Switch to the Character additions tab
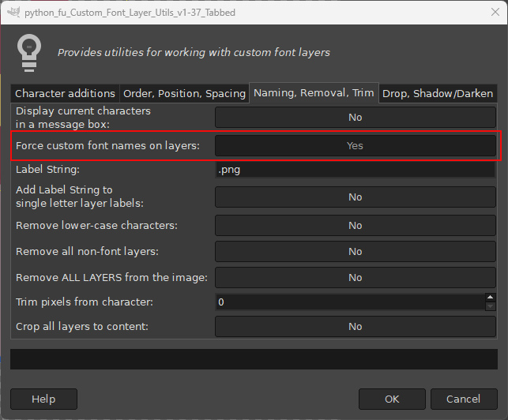 click(x=65, y=94)
